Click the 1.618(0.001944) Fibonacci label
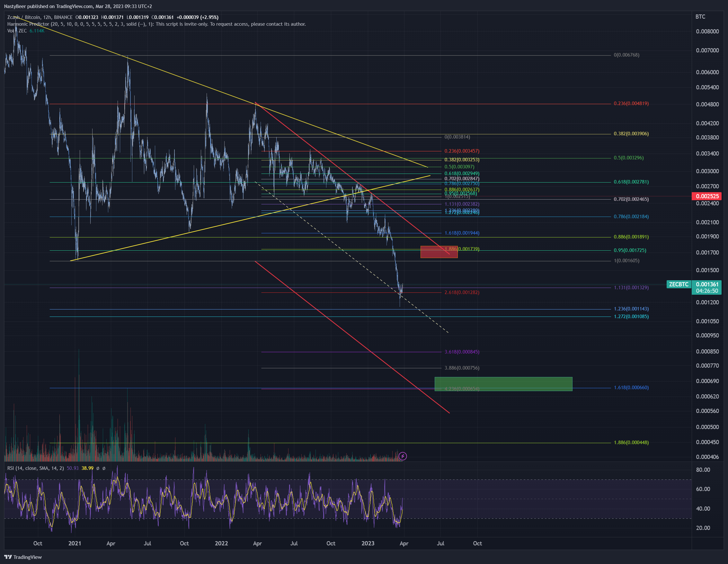The height and width of the screenshot is (564, 728). coord(462,233)
